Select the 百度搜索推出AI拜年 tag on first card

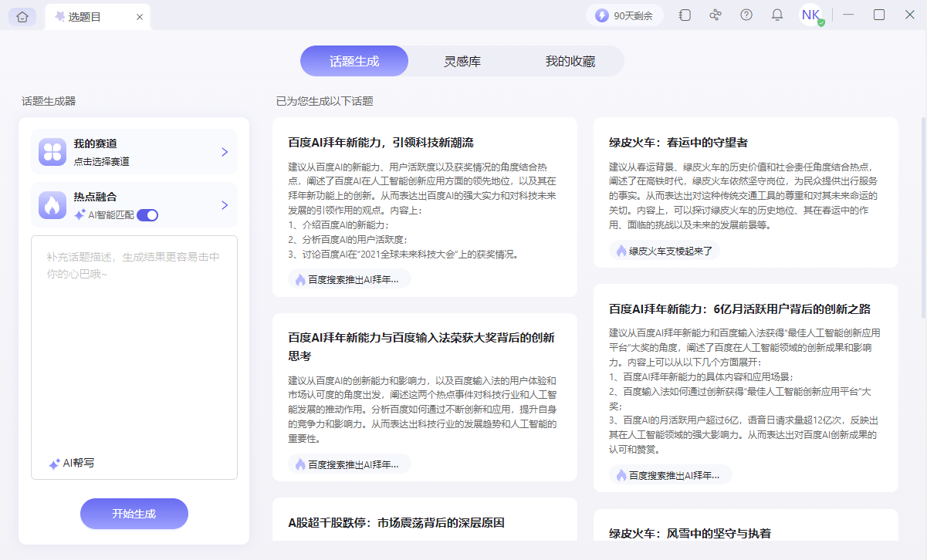click(x=347, y=278)
